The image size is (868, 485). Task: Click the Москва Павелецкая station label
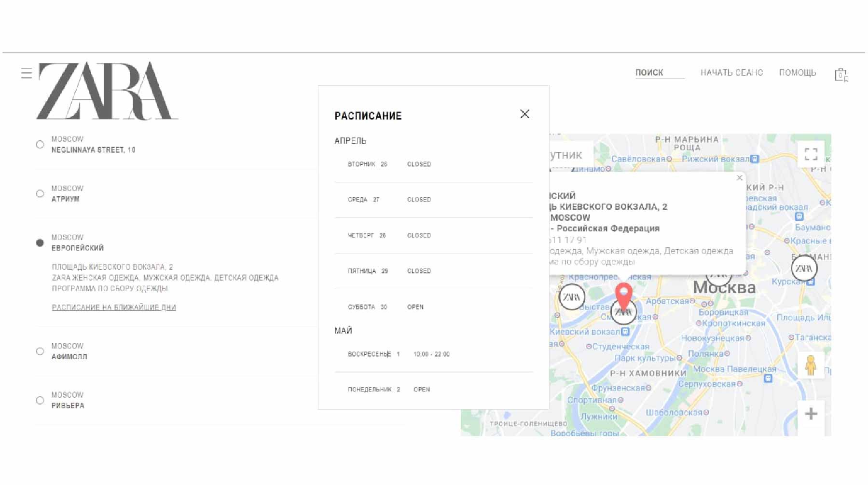pos(735,369)
